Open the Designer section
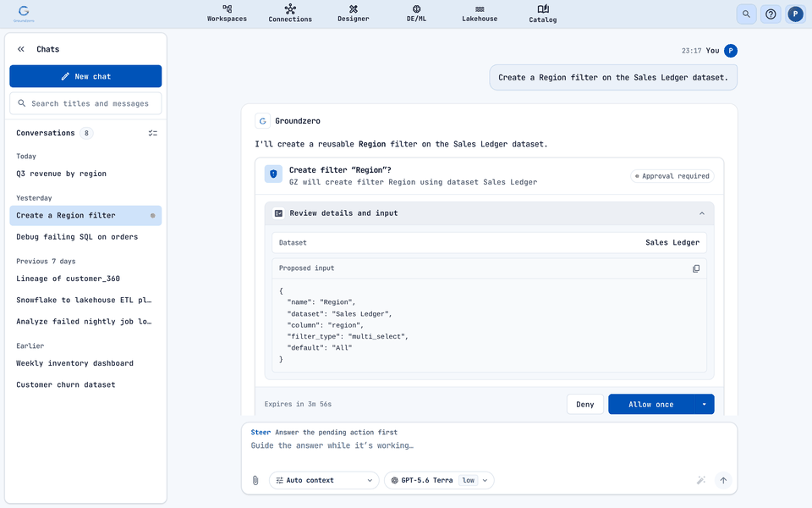Viewport: 812px width, 508px height. 354,14
